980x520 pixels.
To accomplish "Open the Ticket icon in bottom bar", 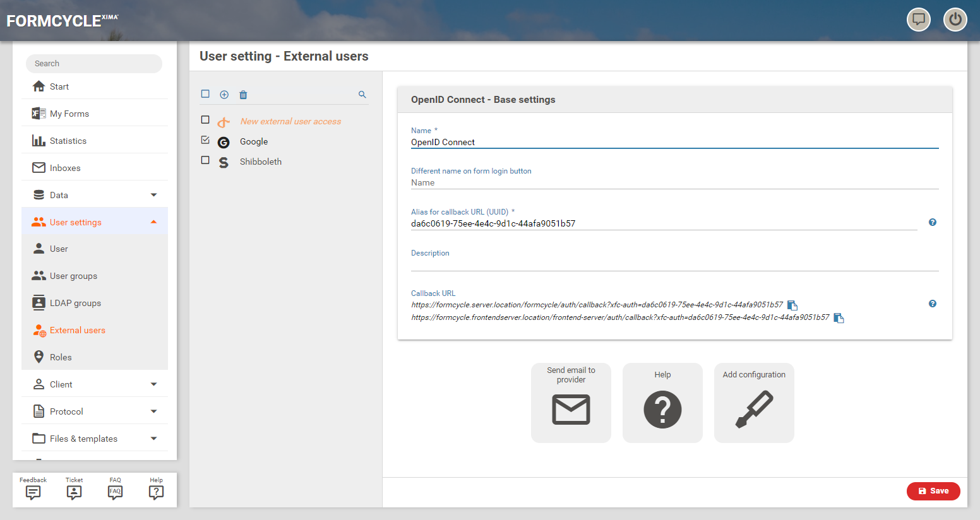I will 74,490.
